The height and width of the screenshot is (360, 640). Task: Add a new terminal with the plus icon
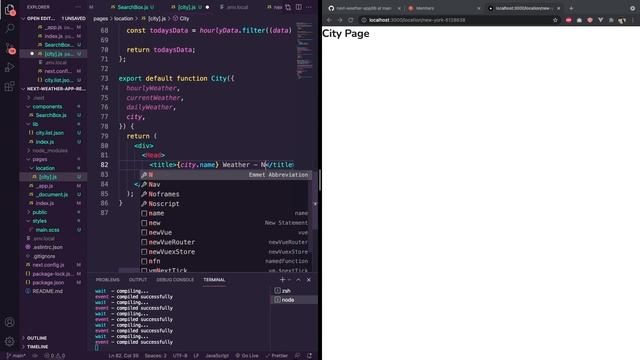coord(282,280)
